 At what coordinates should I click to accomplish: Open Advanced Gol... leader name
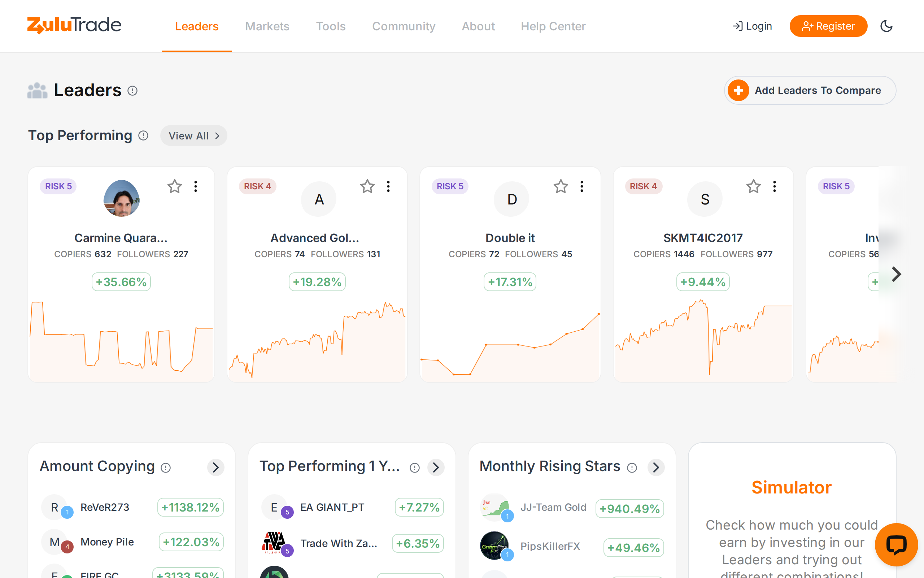click(x=315, y=238)
